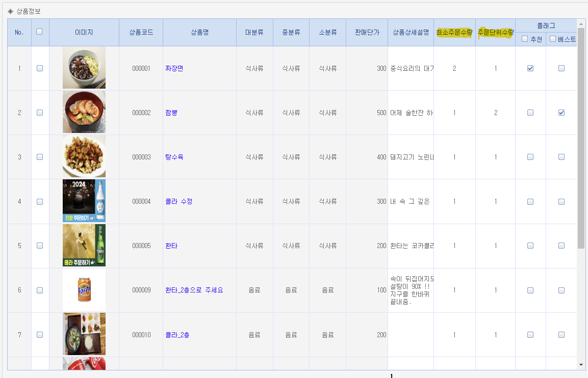This screenshot has width=588, height=378.
Task: Click the 짜장면 product thumbnail image
Action: tap(84, 68)
